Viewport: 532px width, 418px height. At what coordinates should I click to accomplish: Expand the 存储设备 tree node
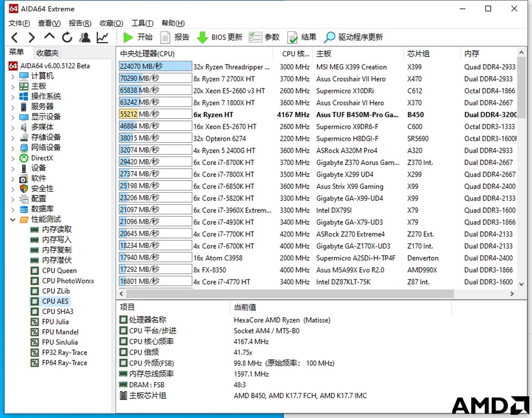(13, 138)
